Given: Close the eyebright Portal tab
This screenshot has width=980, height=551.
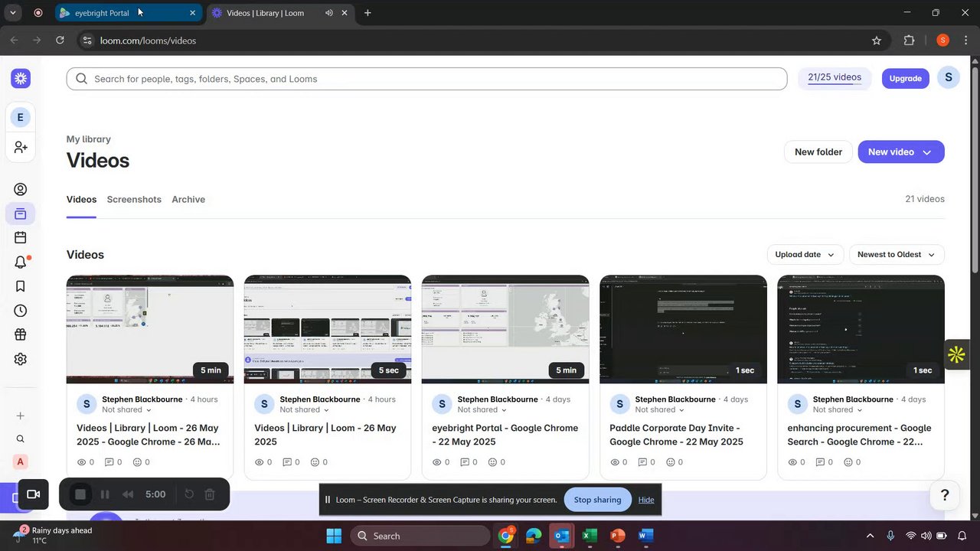Looking at the screenshot, I should [192, 13].
